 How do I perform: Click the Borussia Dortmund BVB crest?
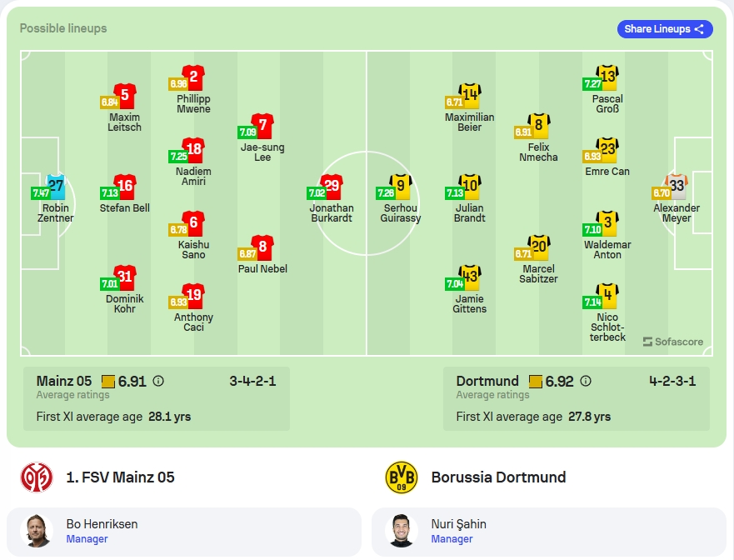tap(402, 477)
